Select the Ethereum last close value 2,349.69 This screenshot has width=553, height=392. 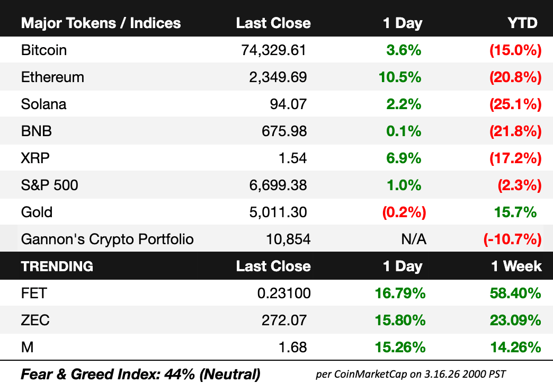pos(278,77)
